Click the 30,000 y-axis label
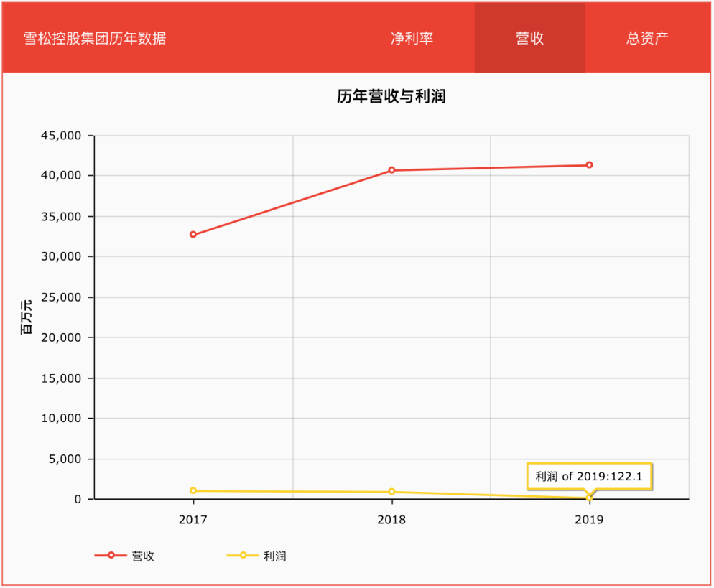714x588 pixels. pos(61,256)
